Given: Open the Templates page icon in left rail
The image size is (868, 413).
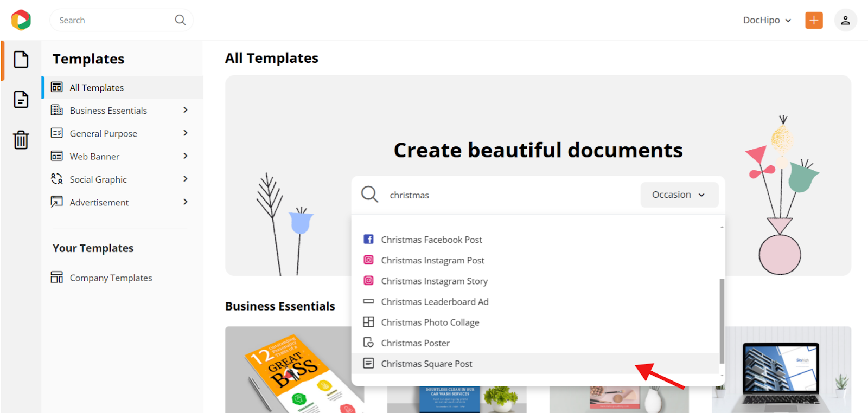Looking at the screenshot, I should [x=21, y=60].
